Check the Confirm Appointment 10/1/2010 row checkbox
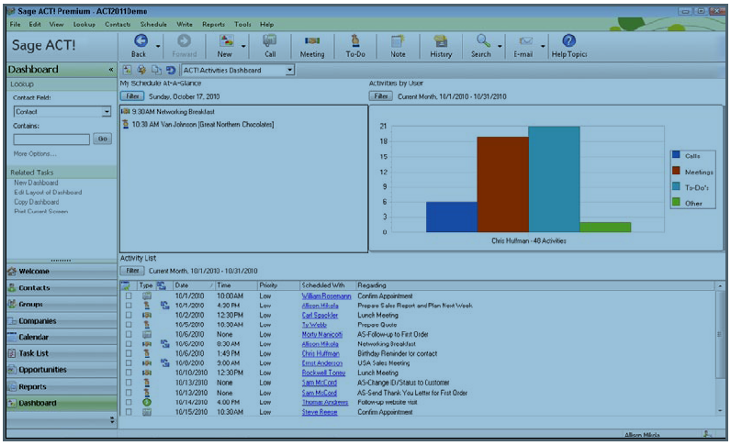The width and height of the screenshot is (730, 445). tap(128, 296)
